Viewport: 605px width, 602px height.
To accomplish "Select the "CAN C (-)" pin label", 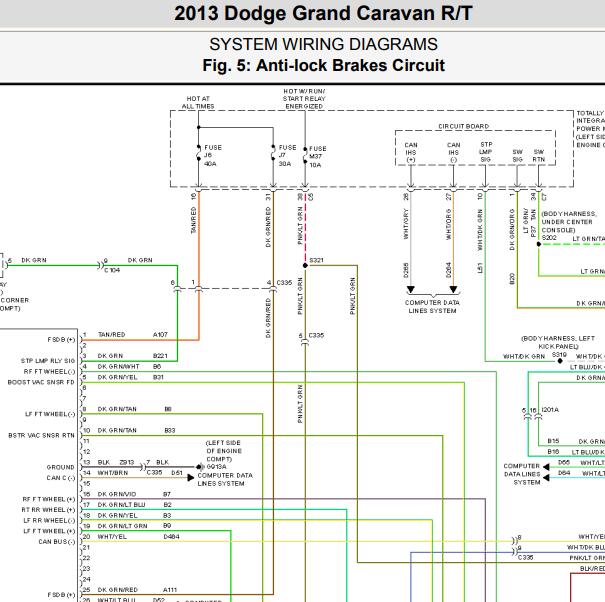I will click(61, 478).
